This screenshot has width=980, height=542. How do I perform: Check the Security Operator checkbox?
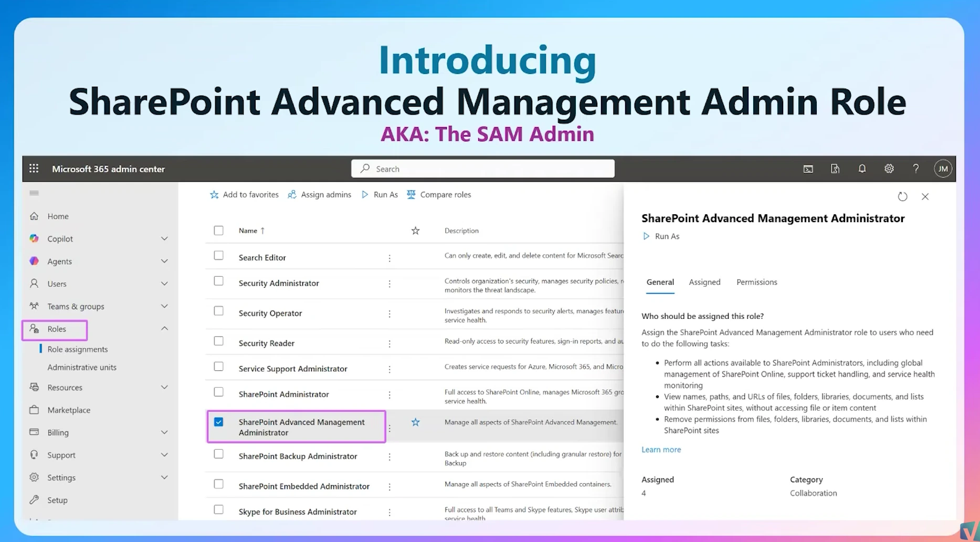pyautogui.click(x=219, y=311)
